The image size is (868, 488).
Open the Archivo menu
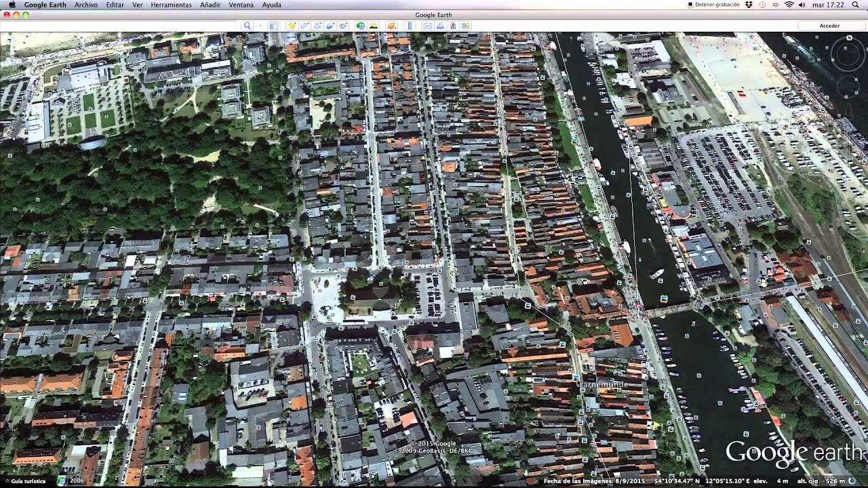pos(86,5)
